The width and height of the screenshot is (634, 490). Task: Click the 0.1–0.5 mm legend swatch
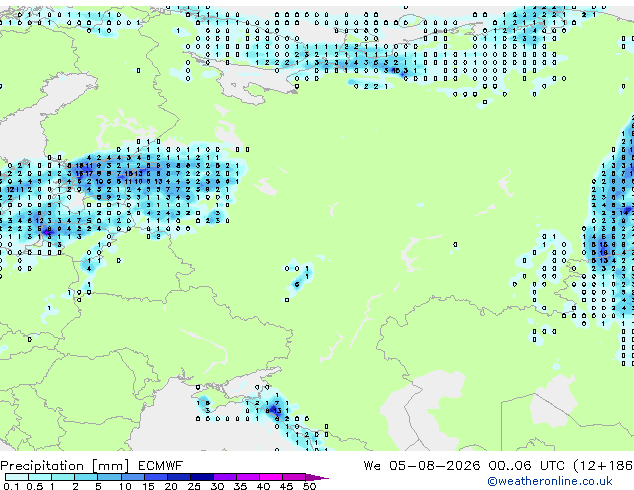pyautogui.click(x=17, y=477)
